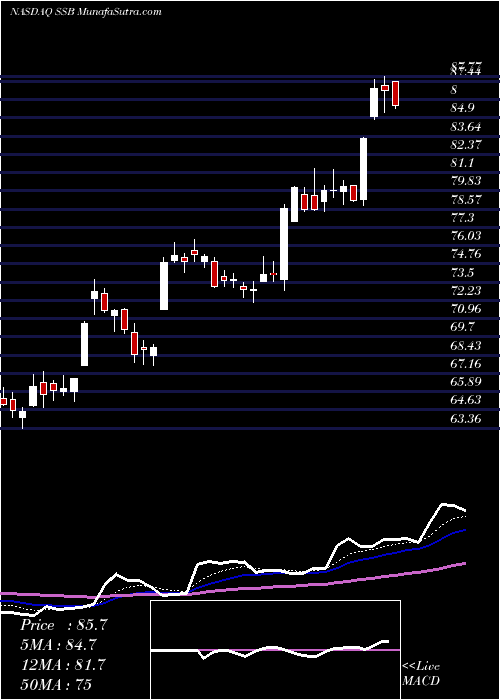The height and width of the screenshot is (700, 500).
Task: Click the 65.89 price axis label
Action: [467, 382]
